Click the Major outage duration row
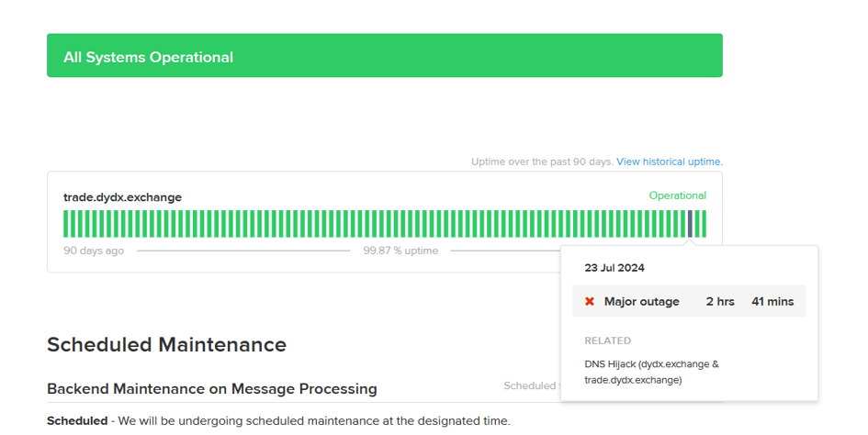 (x=689, y=301)
